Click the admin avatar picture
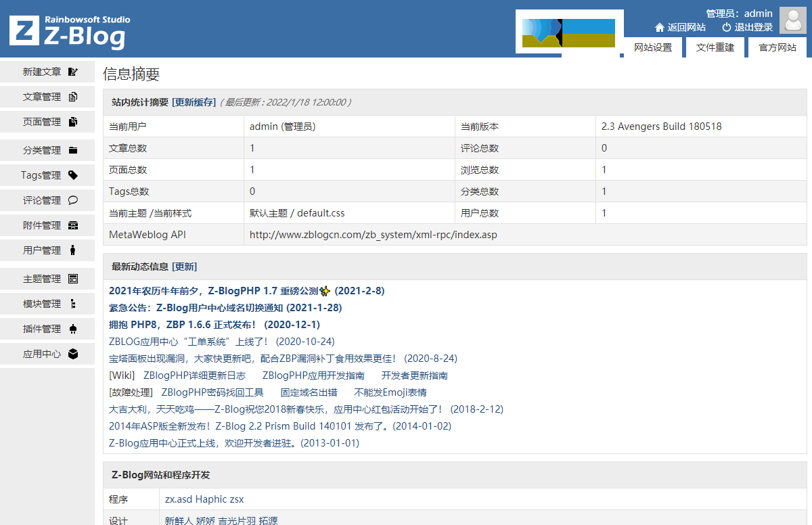This screenshot has height=525, width=812. [793, 20]
